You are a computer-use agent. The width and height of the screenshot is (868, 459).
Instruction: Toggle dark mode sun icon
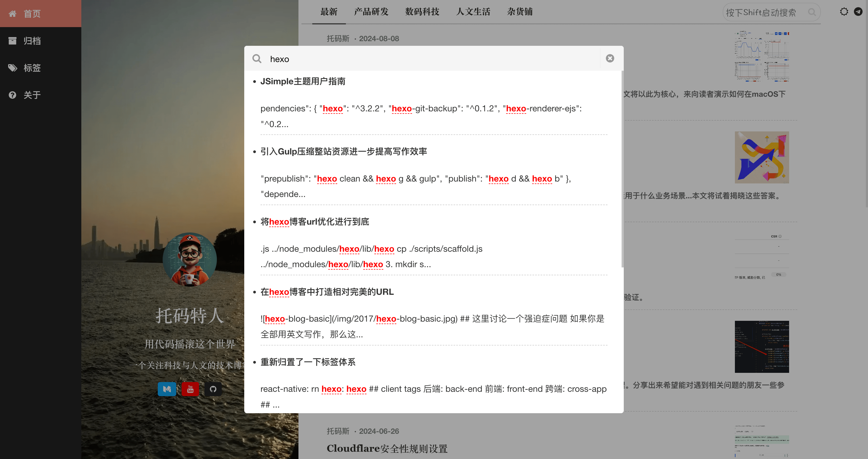point(844,12)
